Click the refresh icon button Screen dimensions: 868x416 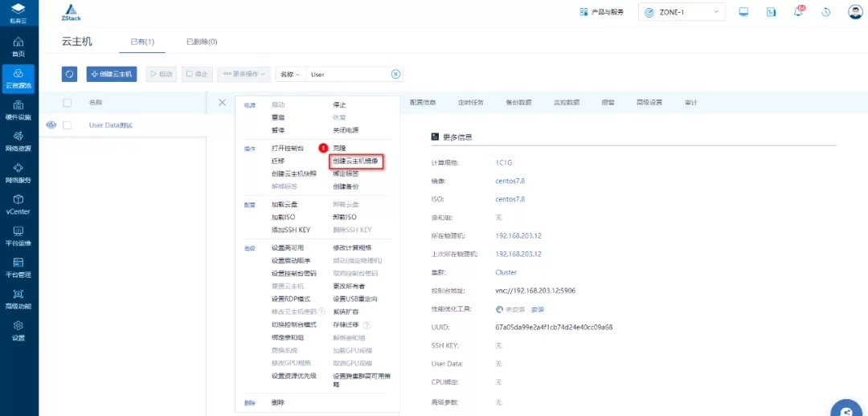(70, 74)
